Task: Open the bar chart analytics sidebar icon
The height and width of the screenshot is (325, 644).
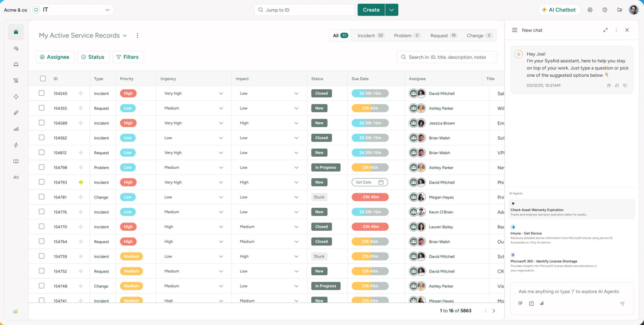Action: [16, 129]
